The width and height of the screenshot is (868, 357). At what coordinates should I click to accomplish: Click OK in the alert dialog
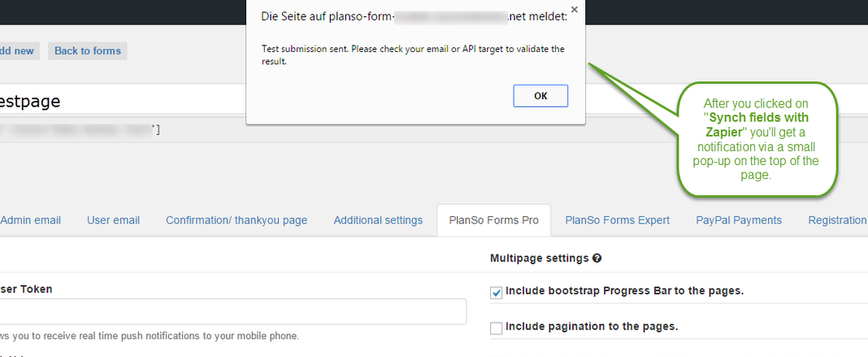pos(540,96)
